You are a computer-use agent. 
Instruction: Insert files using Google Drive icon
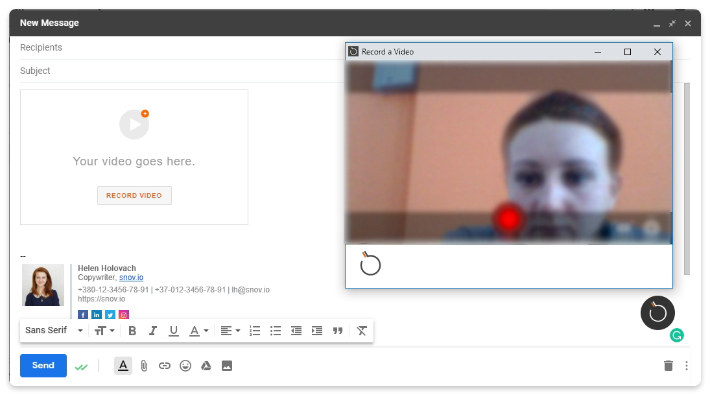coord(206,366)
